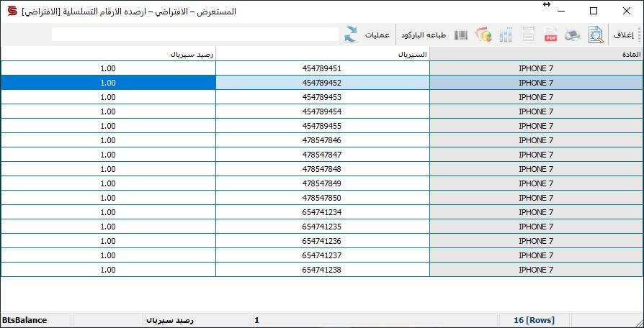The height and width of the screenshot is (328, 644).
Task: Close the window with the X button
Action: tap(627, 11)
